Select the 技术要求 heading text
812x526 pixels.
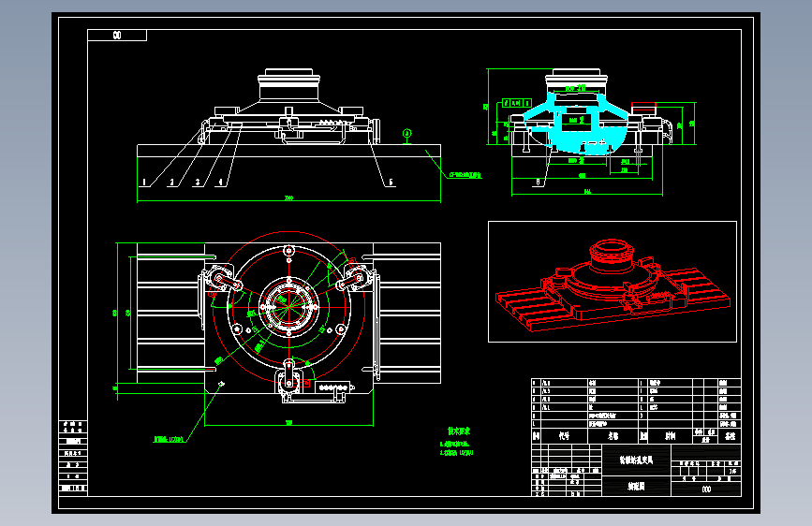[x=459, y=431]
